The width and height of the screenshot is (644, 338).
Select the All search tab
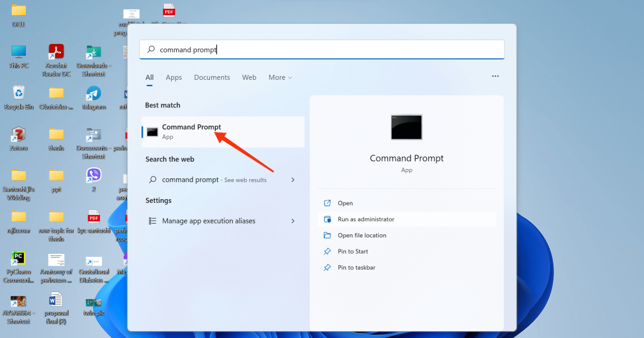pos(150,77)
